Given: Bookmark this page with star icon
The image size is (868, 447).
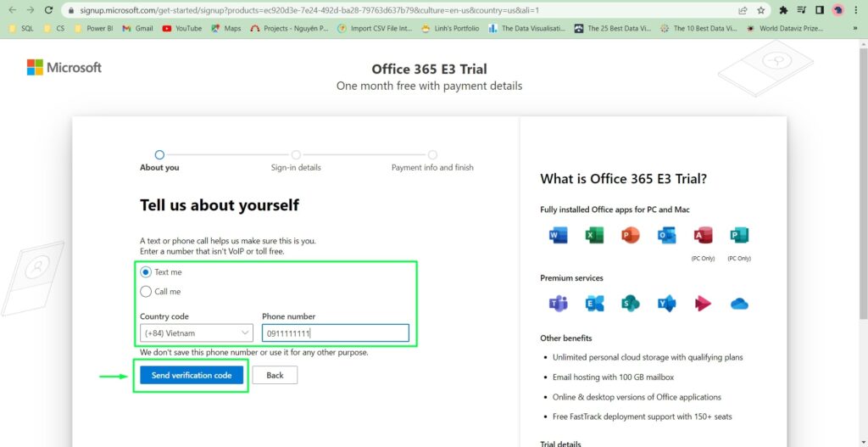Looking at the screenshot, I should coord(761,10).
